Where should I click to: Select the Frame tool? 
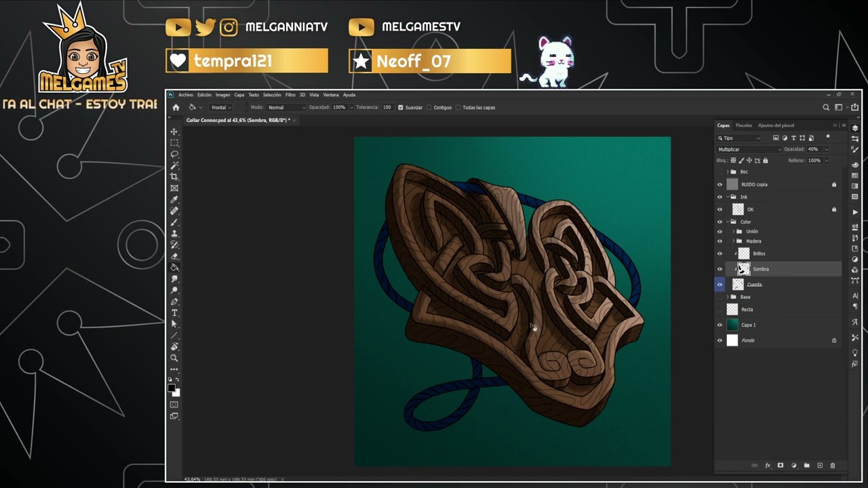174,188
